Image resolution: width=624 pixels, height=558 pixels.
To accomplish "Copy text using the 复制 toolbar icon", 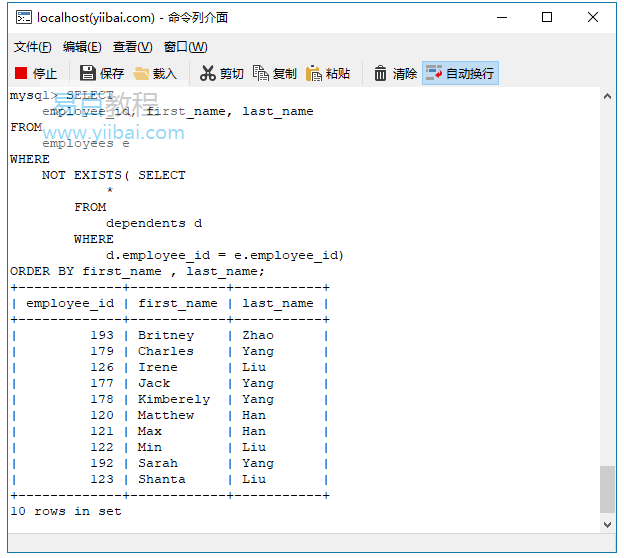I will 261,73.
